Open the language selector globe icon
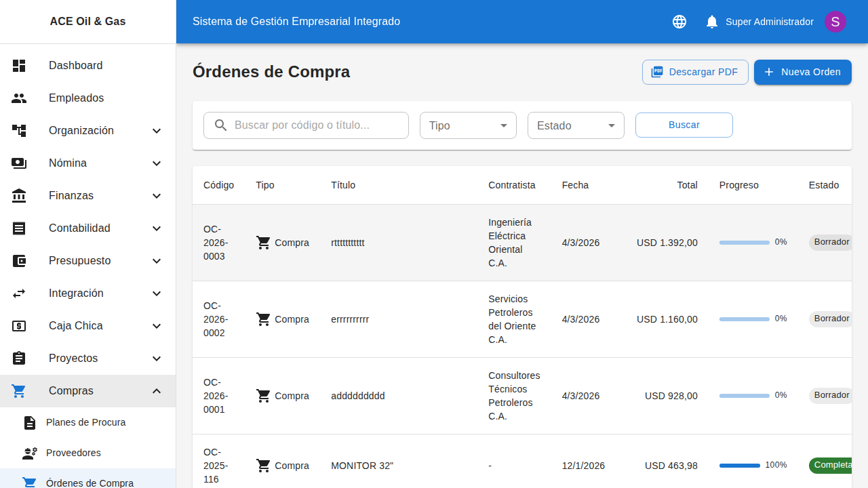The image size is (868, 488). pos(679,22)
